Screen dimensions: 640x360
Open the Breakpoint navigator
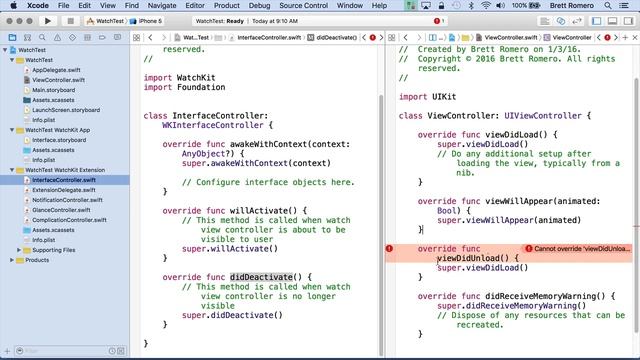(x=102, y=38)
